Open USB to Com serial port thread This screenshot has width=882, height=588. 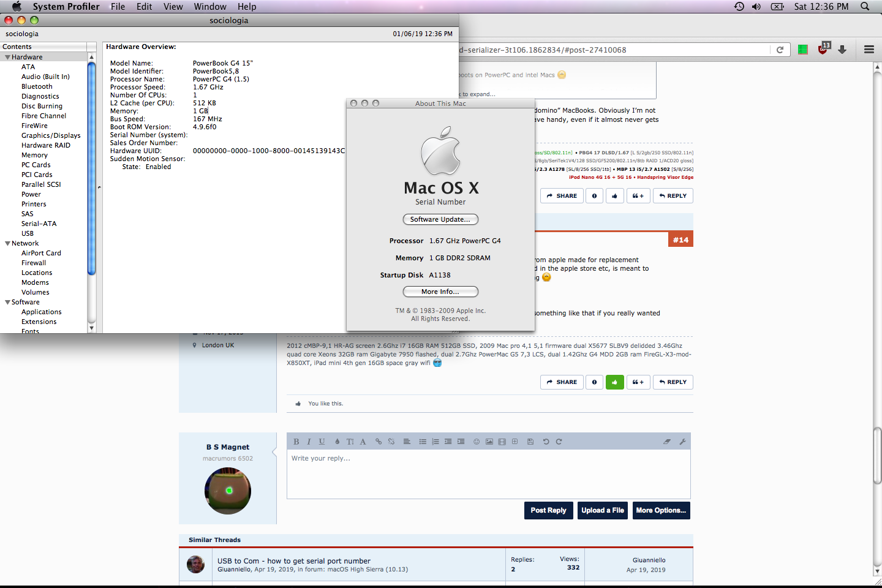(294, 561)
